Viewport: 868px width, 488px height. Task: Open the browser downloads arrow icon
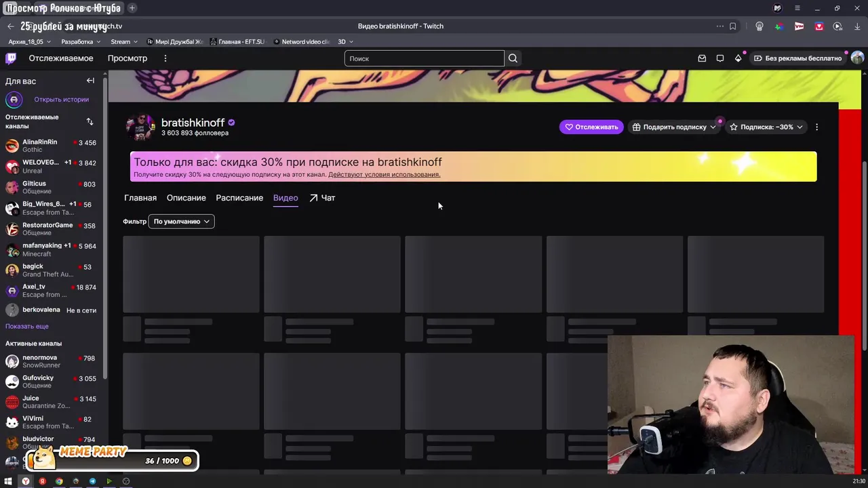[x=858, y=26]
